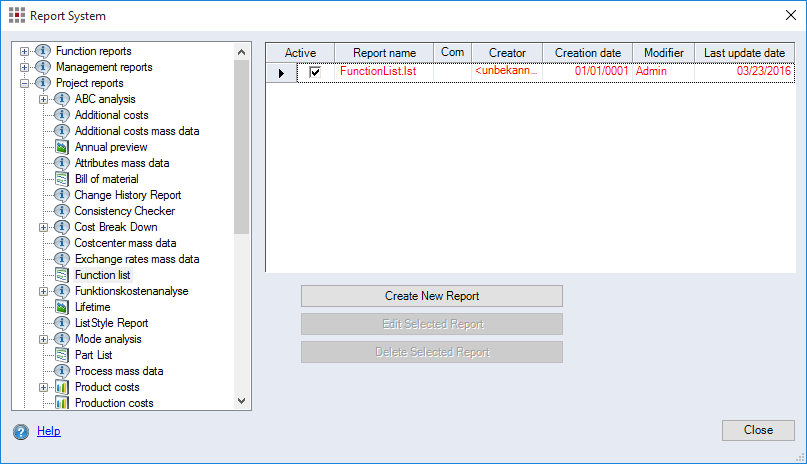Click the Product costs bar chart icon
This screenshot has width=807, height=464.
click(62, 387)
